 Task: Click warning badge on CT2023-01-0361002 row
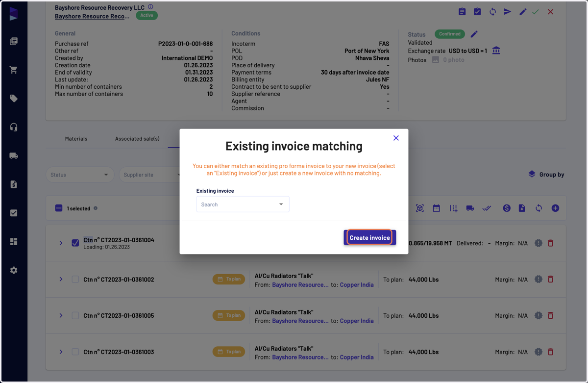(x=539, y=279)
